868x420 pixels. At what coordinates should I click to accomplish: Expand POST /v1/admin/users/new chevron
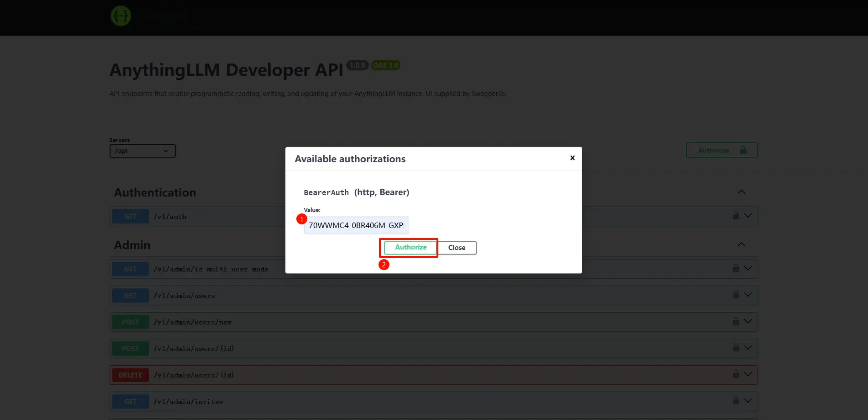pyautogui.click(x=747, y=321)
